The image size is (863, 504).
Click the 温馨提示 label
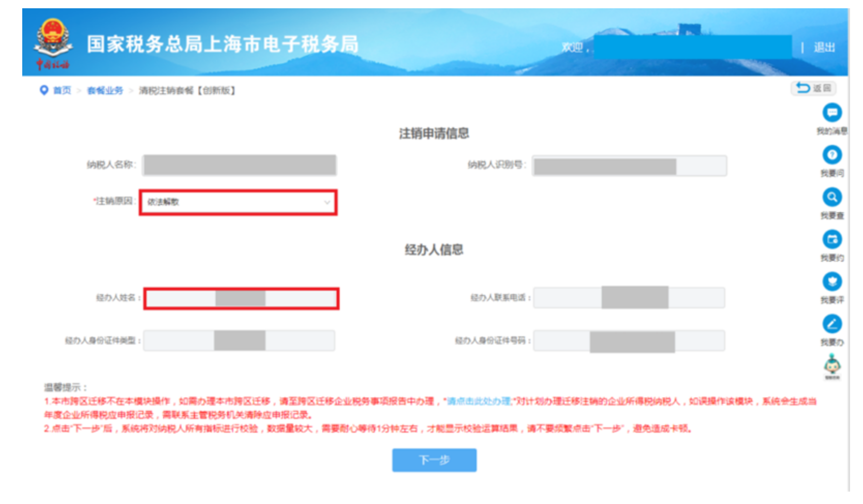65,387
